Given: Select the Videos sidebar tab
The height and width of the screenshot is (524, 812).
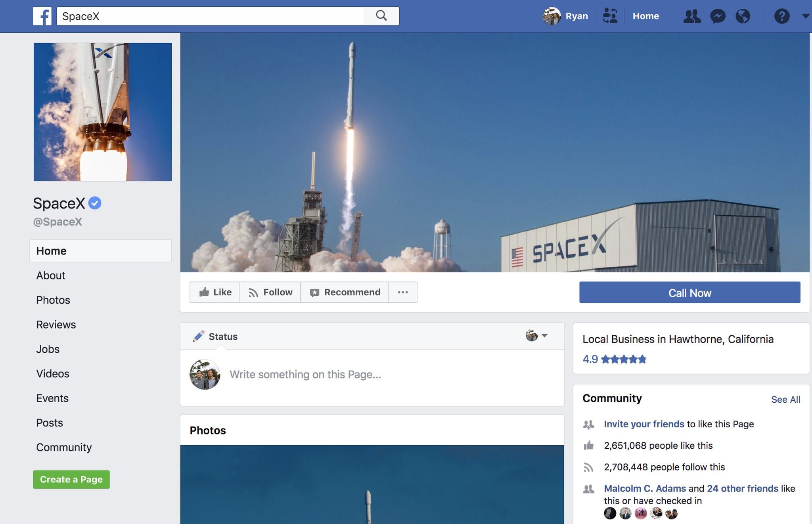Looking at the screenshot, I should point(53,374).
